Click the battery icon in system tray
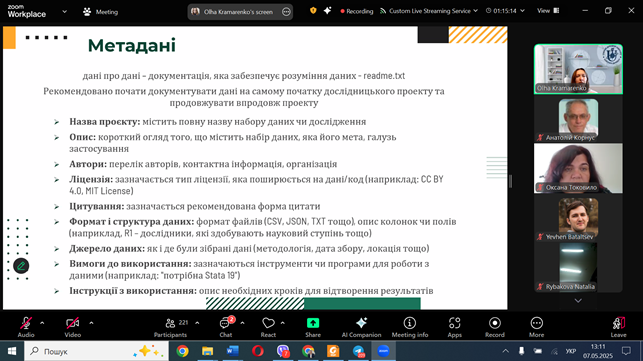The image size is (643, 361). point(538,351)
